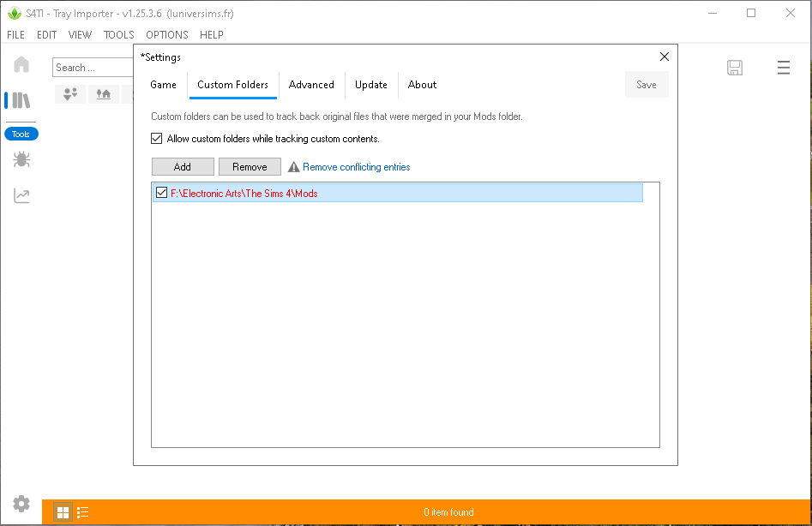Click the Add button

[183, 167]
